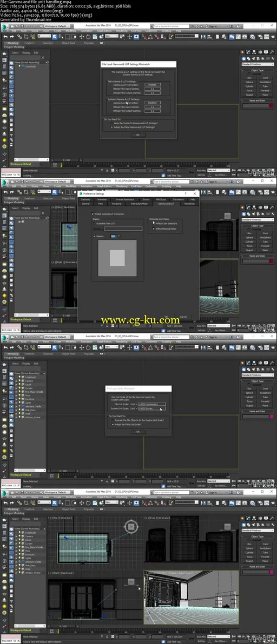
Task: Select Lights category icon in Gamma & LUT Mismatch frame
Action: (253, 58)
